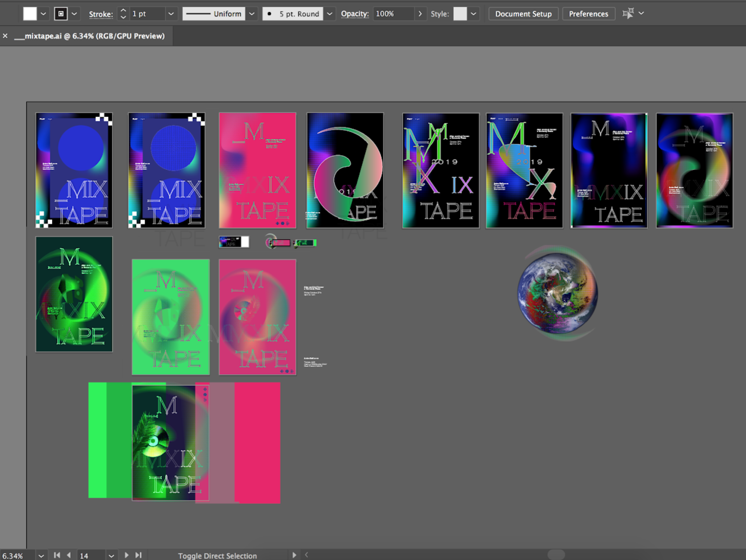Open the align options dropdown arrow
This screenshot has height=560, width=746.
click(x=641, y=13)
